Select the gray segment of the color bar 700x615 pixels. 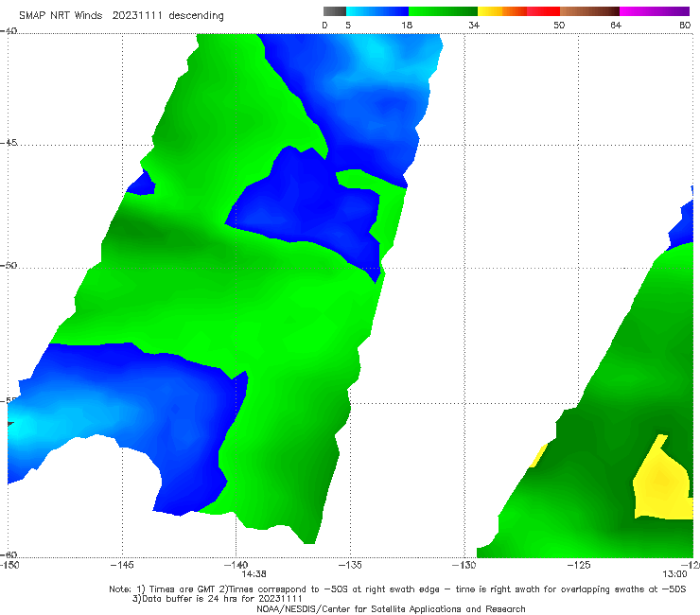[334, 11]
